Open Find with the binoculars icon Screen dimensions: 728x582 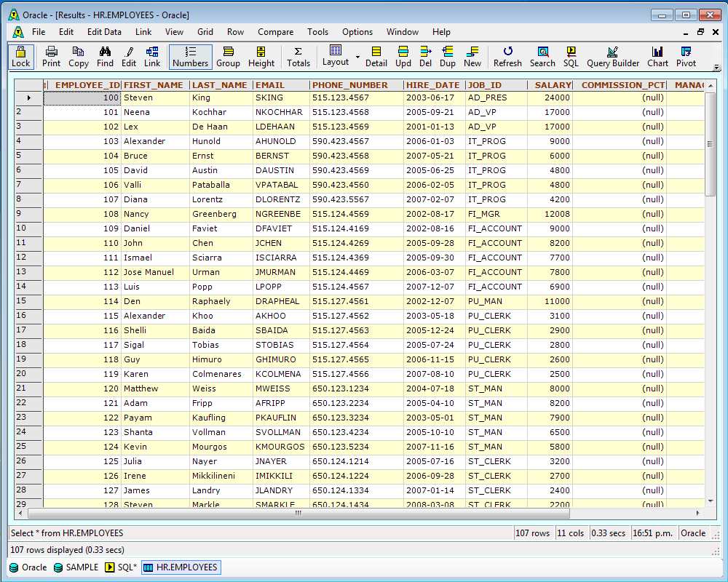[x=105, y=57]
